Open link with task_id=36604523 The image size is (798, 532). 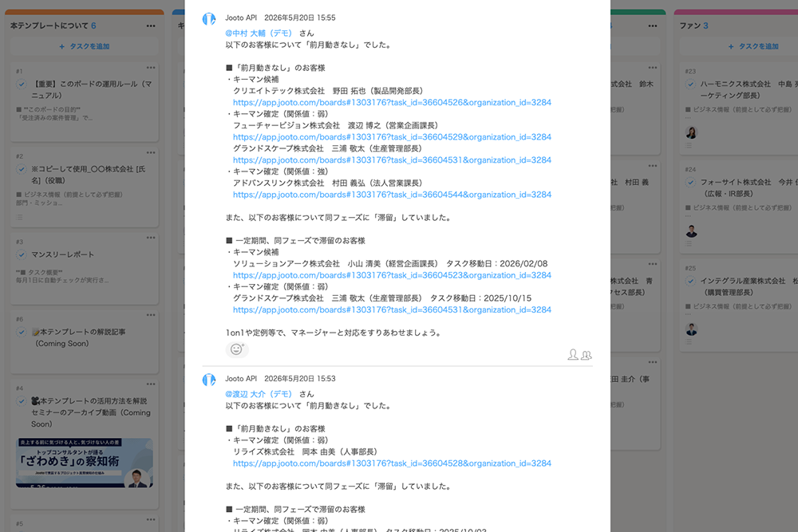392,275
